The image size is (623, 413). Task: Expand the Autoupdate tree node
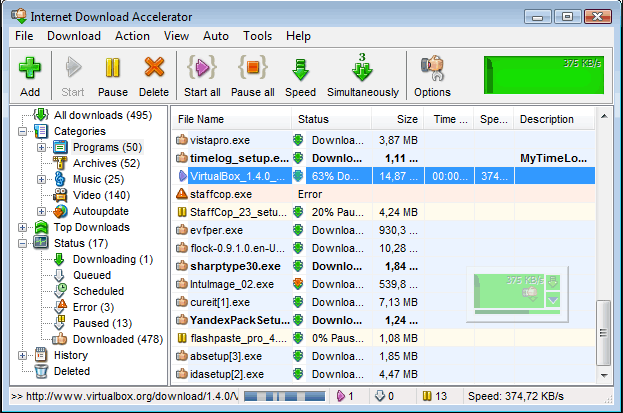41,211
